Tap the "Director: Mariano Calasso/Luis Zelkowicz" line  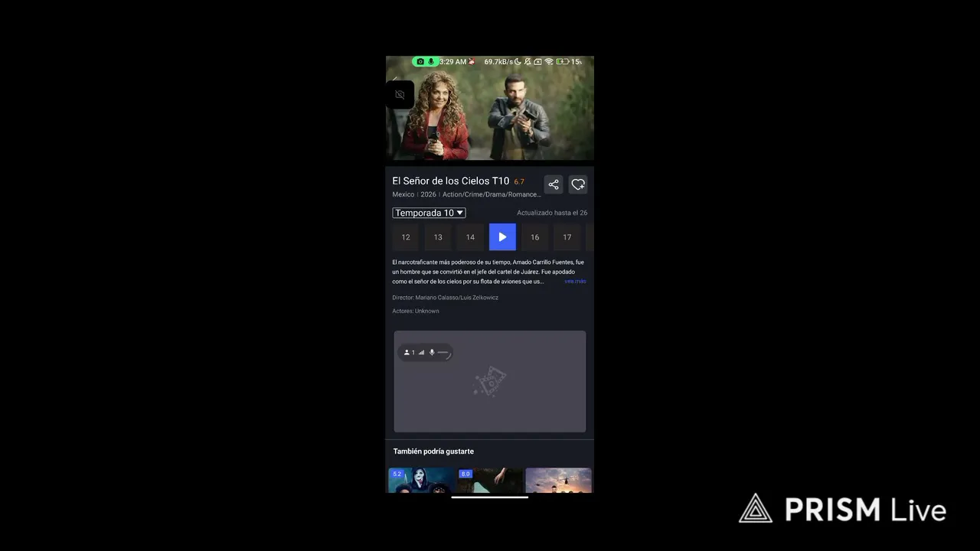point(445,298)
